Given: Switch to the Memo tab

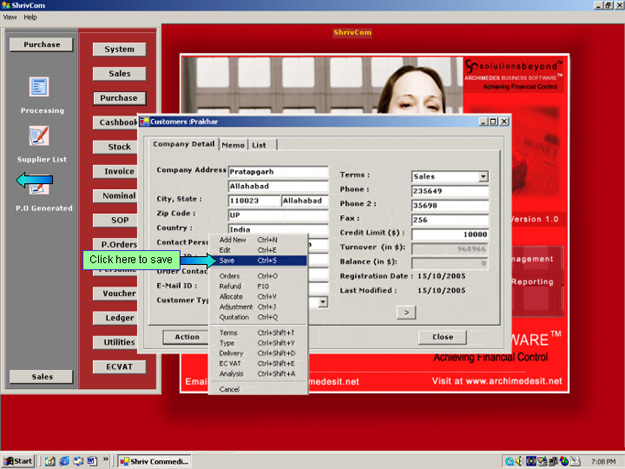Looking at the screenshot, I should tap(233, 145).
